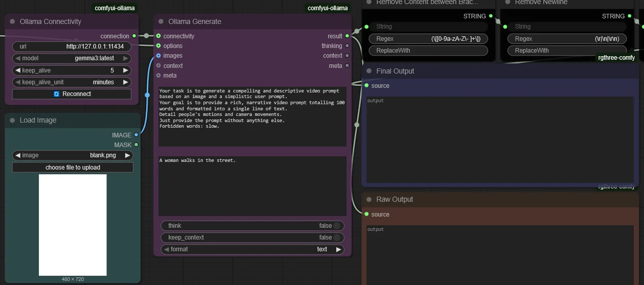Image resolution: width=644 pixels, height=285 pixels.
Task: Collapse the Remove Content between Brackets node dot
Action: pos(369,2)
